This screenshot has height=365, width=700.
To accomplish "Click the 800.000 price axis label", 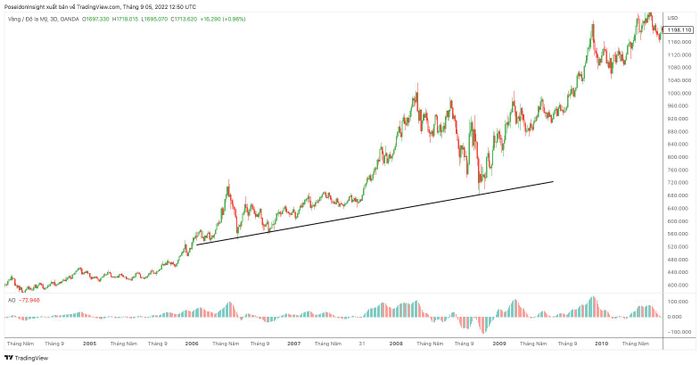I will tap(679, 157).
